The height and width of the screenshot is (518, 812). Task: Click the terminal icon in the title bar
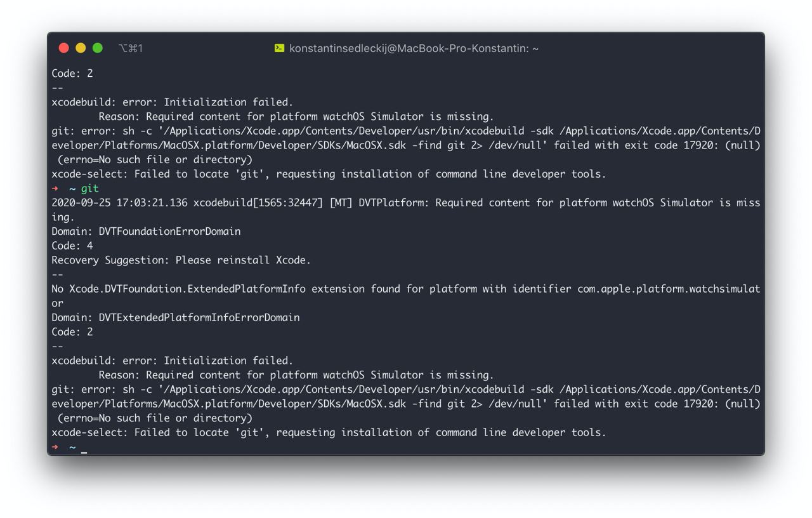point(279,48)
